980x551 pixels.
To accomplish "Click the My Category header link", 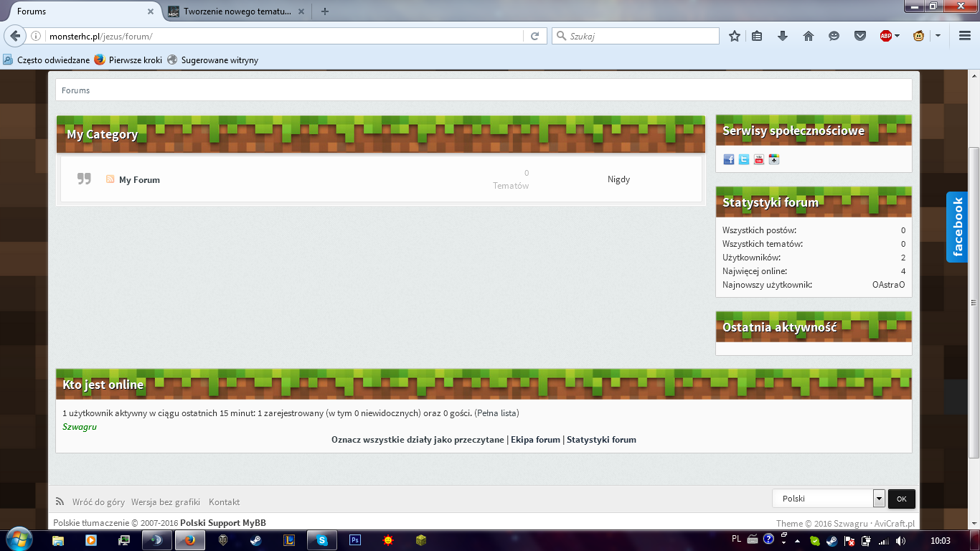I will 102,134.
